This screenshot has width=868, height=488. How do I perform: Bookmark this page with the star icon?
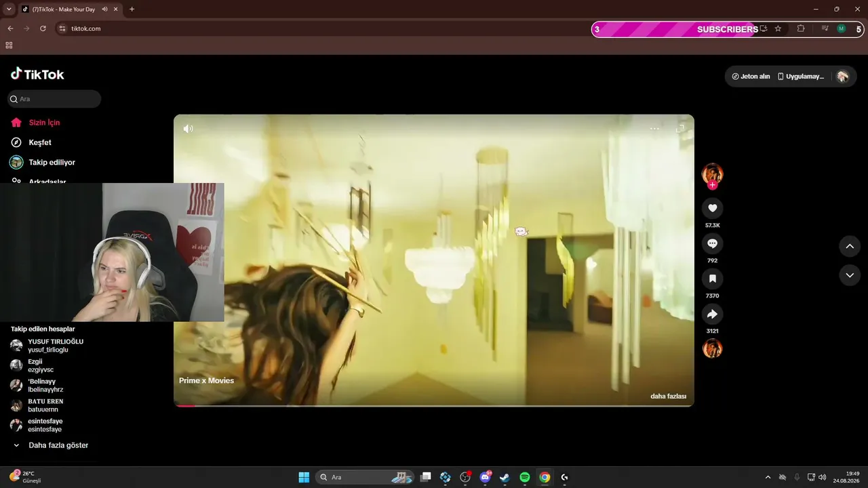(x=778, y=28)
